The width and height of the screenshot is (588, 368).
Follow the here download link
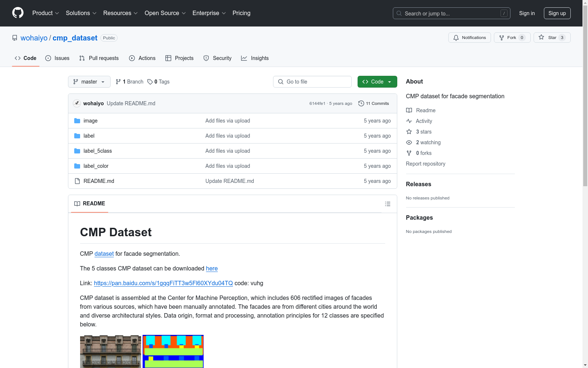(x=212, y=268)
